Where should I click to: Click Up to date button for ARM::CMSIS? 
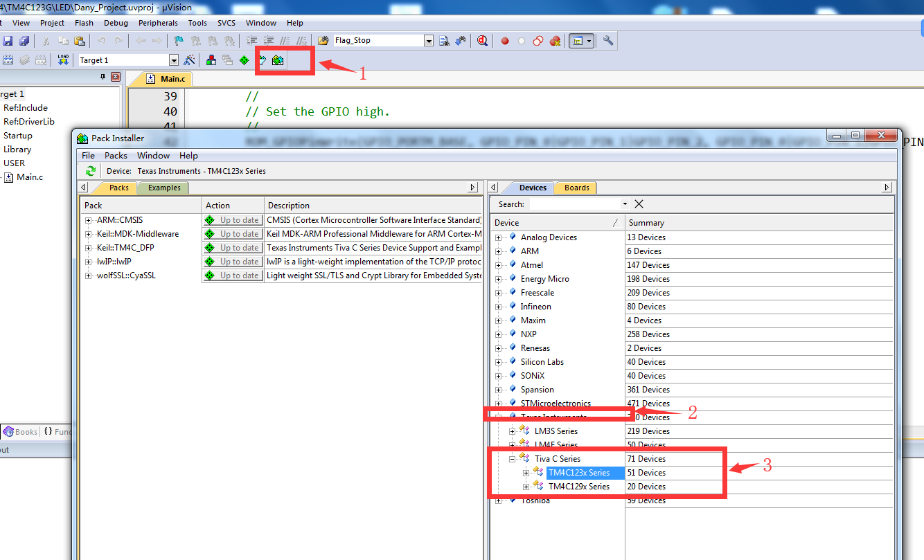coord(233,220)
